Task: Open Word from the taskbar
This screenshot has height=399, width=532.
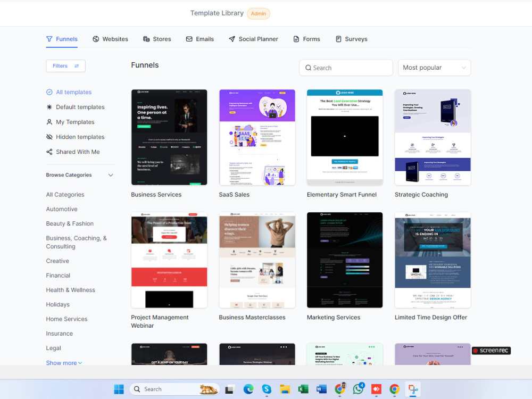Action: (x=321, y=389)
